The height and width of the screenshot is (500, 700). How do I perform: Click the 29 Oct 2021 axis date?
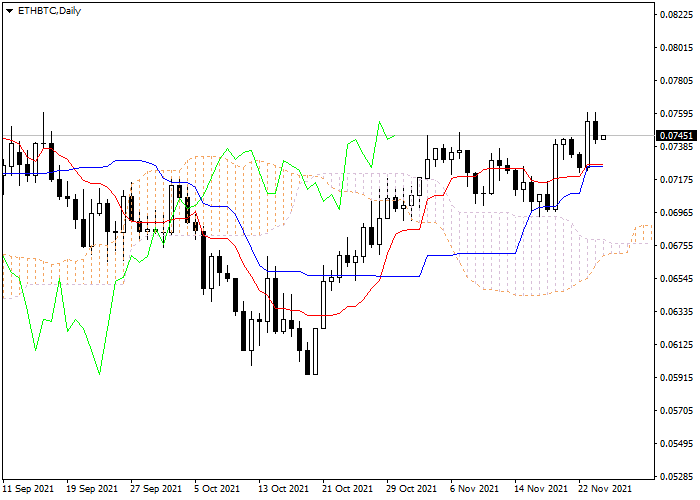tap(411, 489)
